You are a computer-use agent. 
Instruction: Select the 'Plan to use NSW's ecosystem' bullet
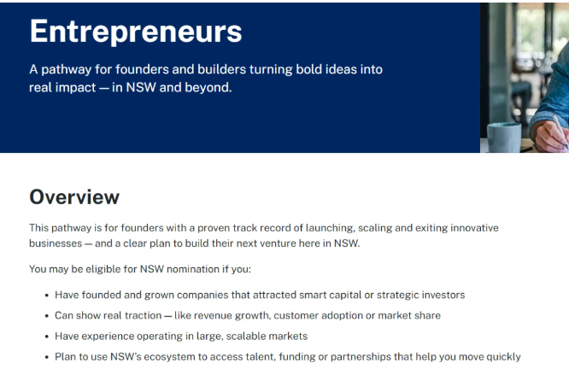(x=288, y=357)
